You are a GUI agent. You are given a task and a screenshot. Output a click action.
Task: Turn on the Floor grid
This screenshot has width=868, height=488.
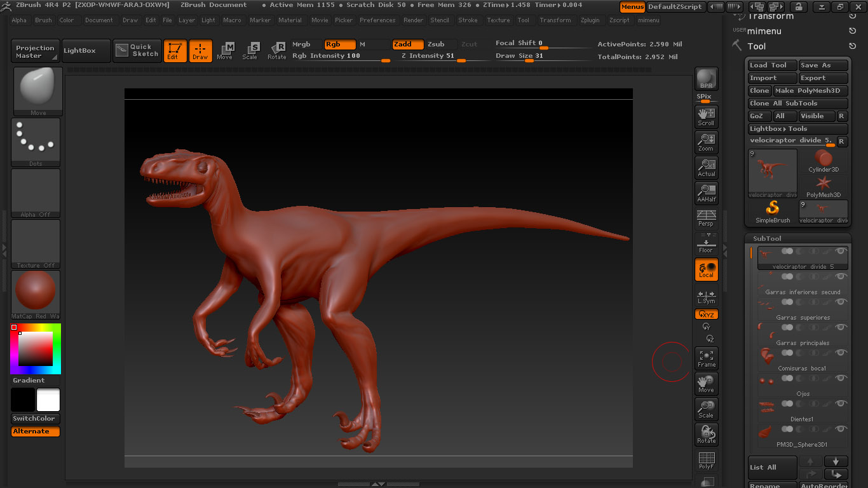click(x=706, y=243)
